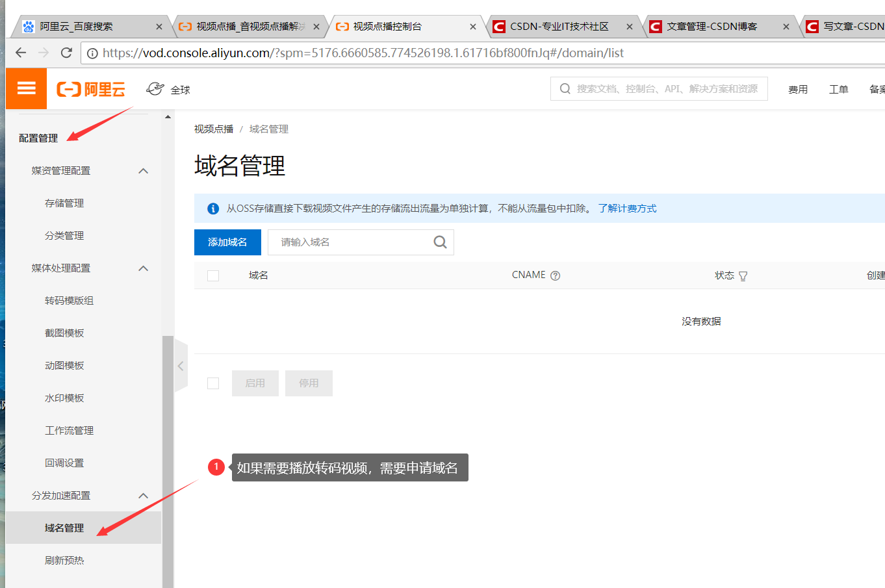Image resolution: width=885 pixels, height=588 pixels.
Task: Click the 全球 region globe icon
Action: click(x=153, y=88)
